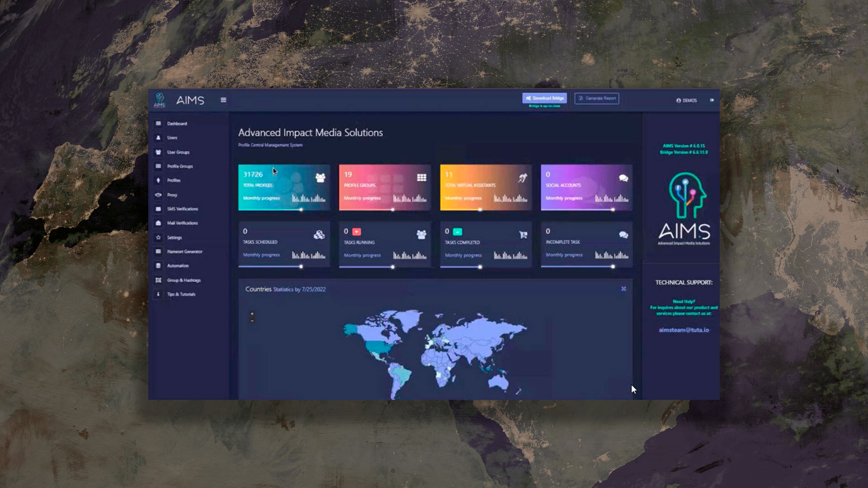This screenshot has width=868, height=488.
Task: Click the red dropdown badge on Tasks Running
Action: tap(356, 231)
